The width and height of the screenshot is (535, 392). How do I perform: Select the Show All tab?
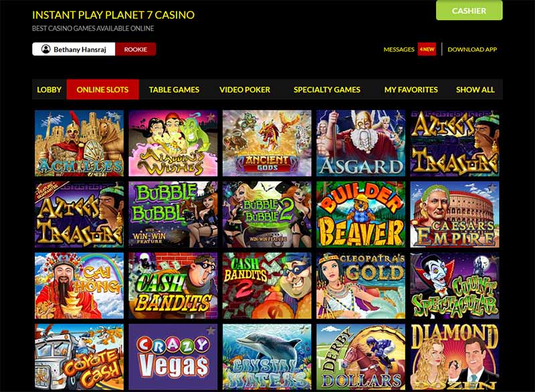[475, 90]
